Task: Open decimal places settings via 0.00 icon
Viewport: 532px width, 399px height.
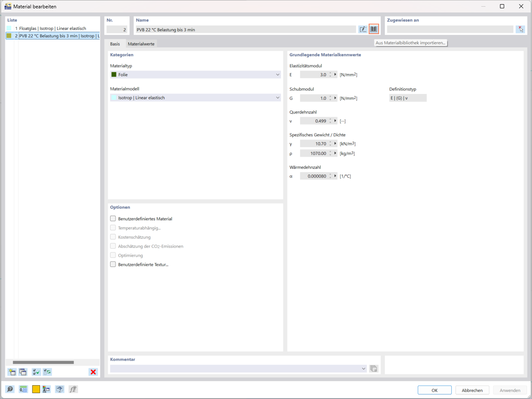Action: 23,389
